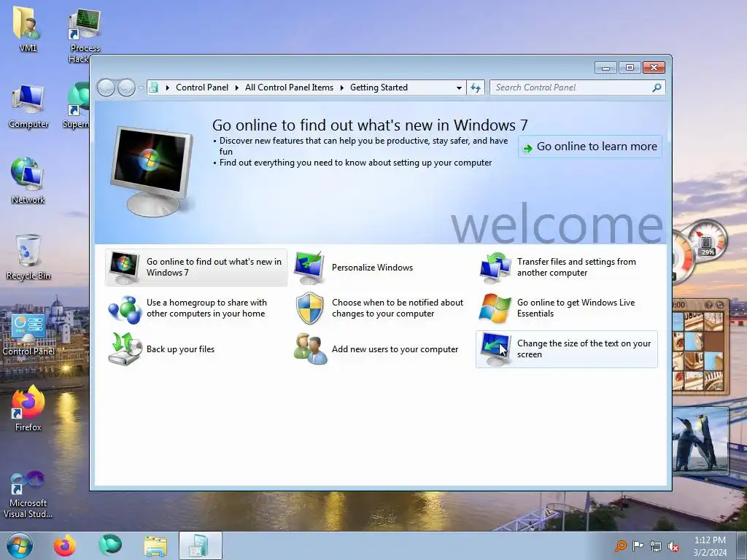
Task: Select the Computer desktop icon
Action: (x=28, y=106)
